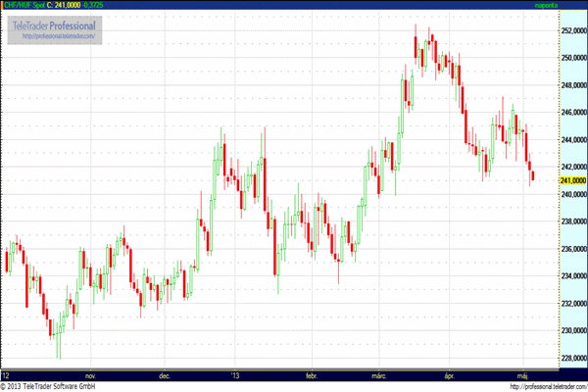
Task: Select the 'máj.' month on the time axis
Action: point(522,375)
